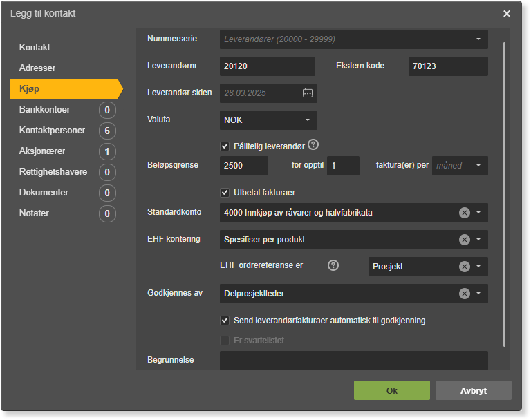Click the Ekstern kode field with 70123
This screenshot has width=531, height=420.
click(x=448, y=66)
